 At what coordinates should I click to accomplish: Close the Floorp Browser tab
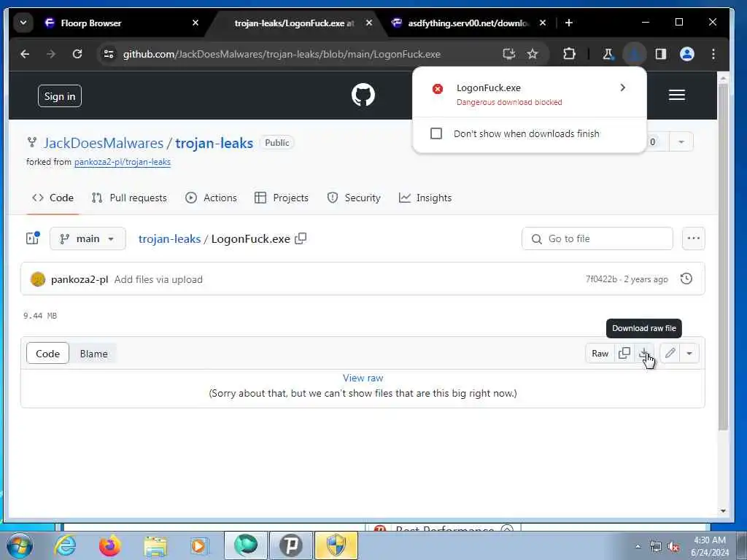(196, 23)
